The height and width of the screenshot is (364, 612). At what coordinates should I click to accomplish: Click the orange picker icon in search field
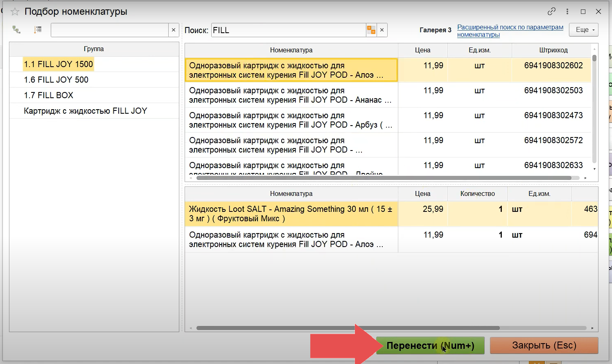point(371,30)
